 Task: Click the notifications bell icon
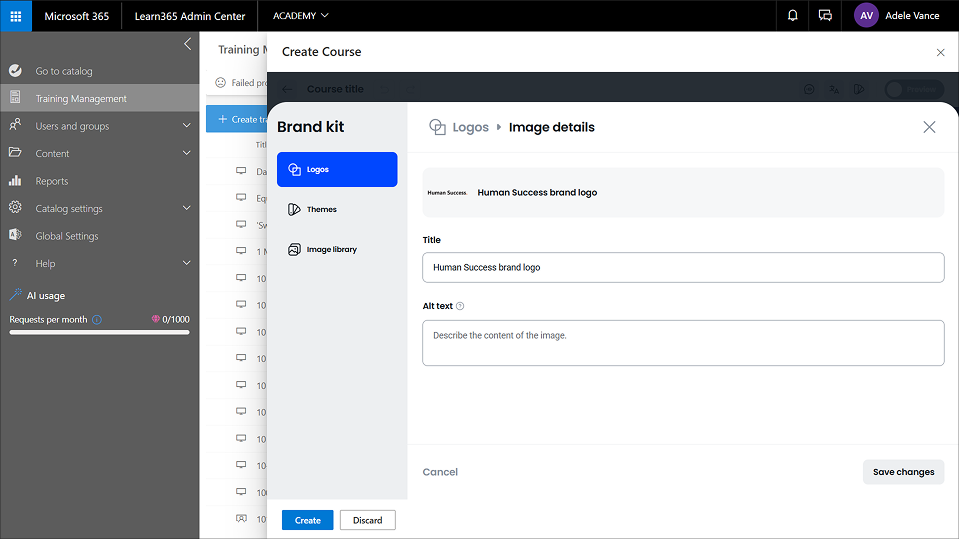point(793,16)
